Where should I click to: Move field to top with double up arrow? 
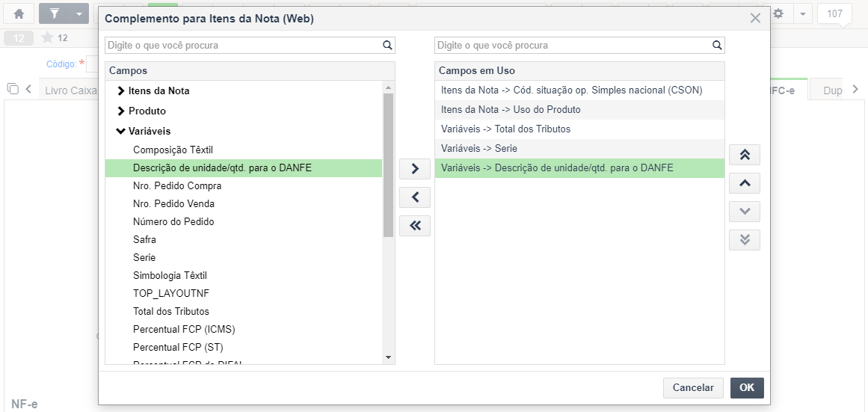(x=745, y=155)
